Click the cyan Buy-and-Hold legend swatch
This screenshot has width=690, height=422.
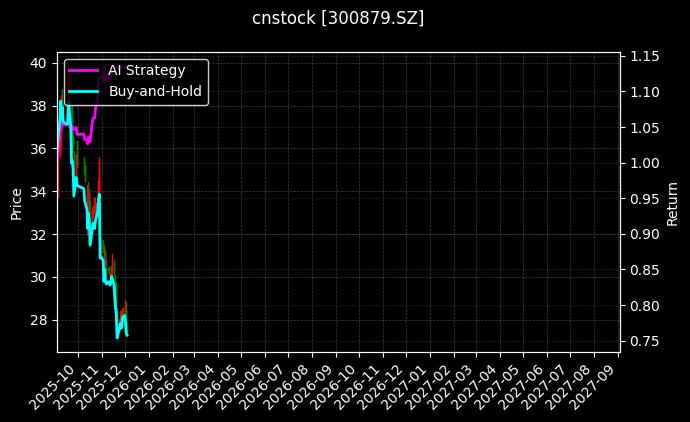[x=84, y=91]
